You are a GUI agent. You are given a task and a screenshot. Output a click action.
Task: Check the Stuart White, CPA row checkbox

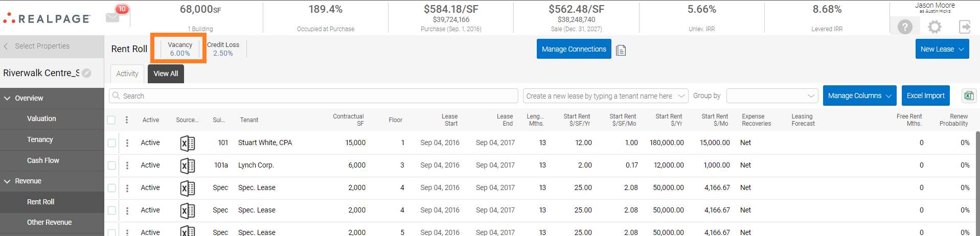pos(111,143)
